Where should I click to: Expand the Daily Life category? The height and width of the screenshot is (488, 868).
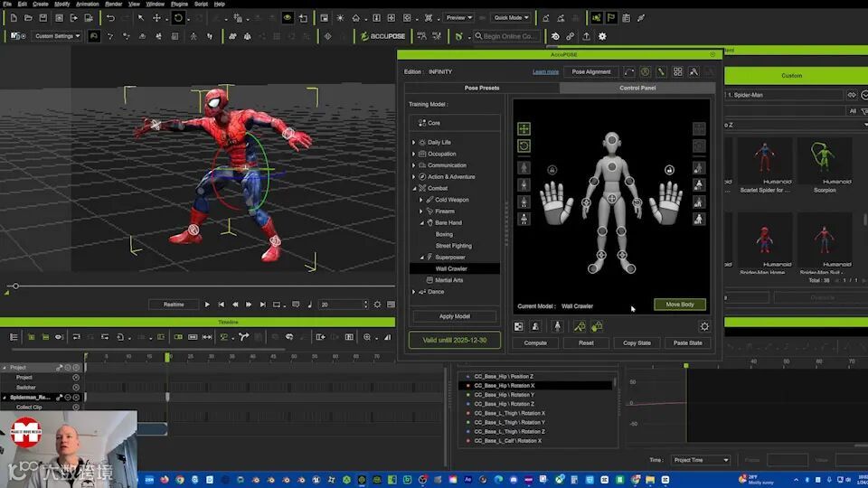(x=414, y=143)
